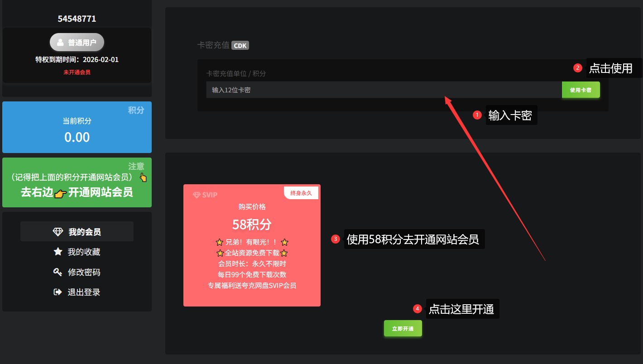Click the star icon next to 我的收藏
643x364 pixels.
pyautogui.click(x=58, y=252)
